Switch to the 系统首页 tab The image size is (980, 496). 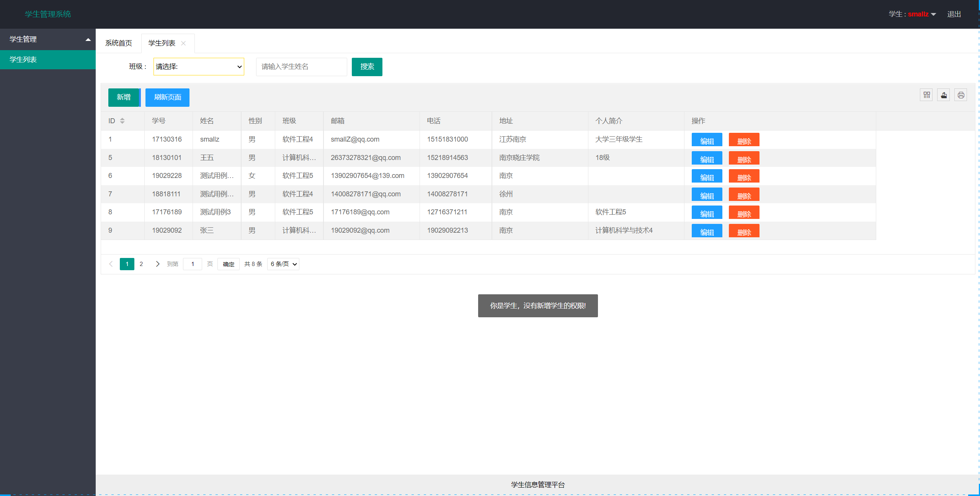[x=118, y=43]
